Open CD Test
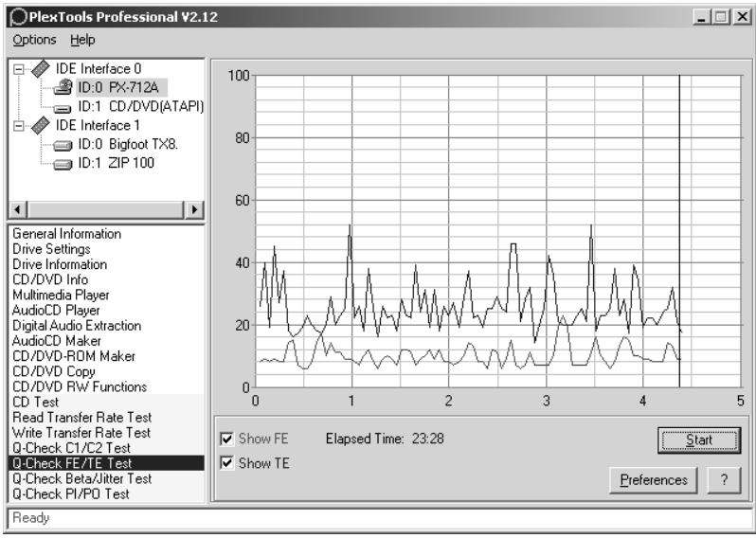This screenshot has height=538, width=756. click(x=35, y=402)
